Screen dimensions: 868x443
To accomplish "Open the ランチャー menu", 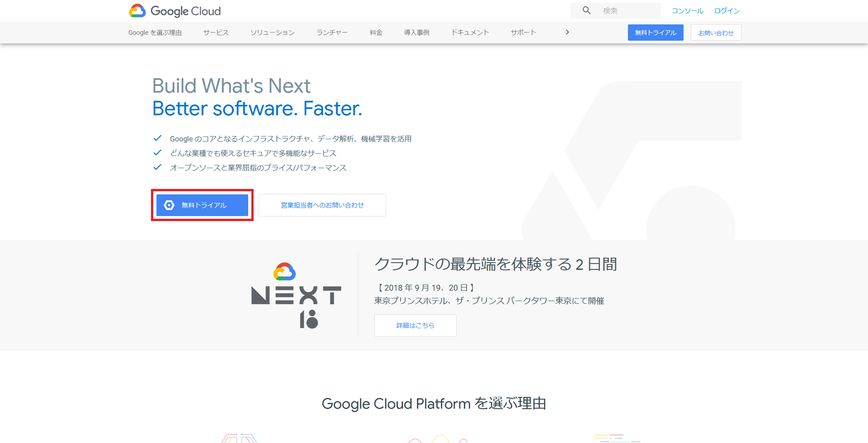I will pyautogui.click(x=332, y=33).
